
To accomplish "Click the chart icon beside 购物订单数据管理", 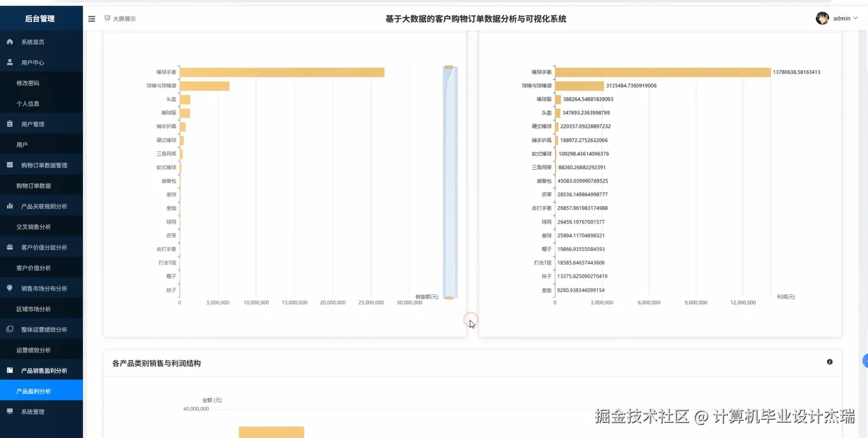I will pos(10,165).
